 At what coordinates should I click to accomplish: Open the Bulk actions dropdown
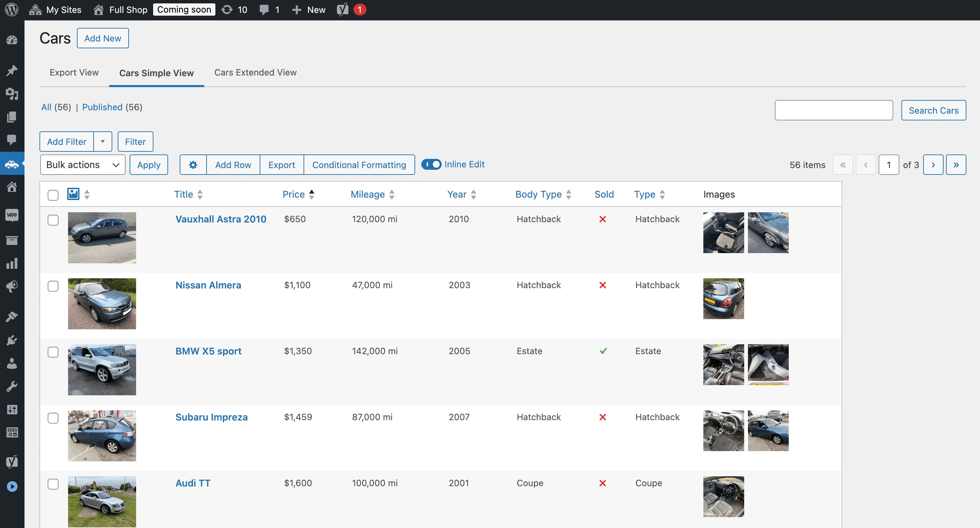click(x=83, y=165)
